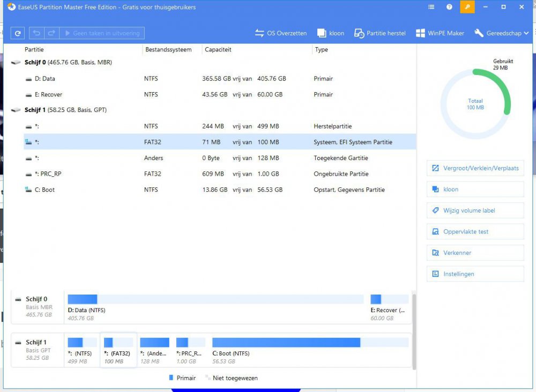536x392 pixels.
Task: Open Verkenner from the side panel
Action: tap(475, 253)
